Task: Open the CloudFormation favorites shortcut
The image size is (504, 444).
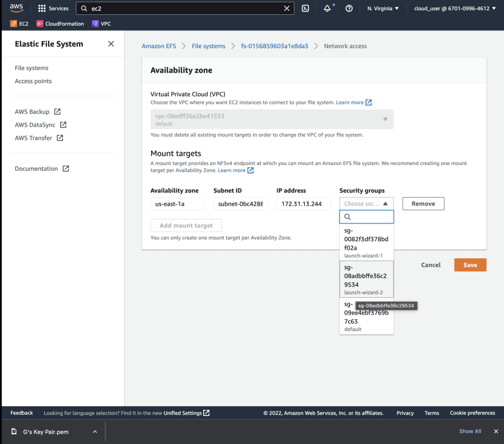Action: (60, 24)
